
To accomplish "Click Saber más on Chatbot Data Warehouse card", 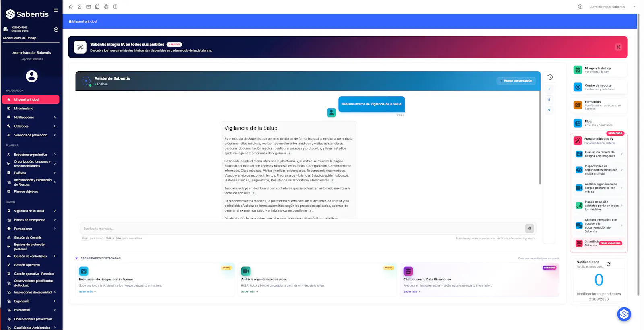I will 412,291.
